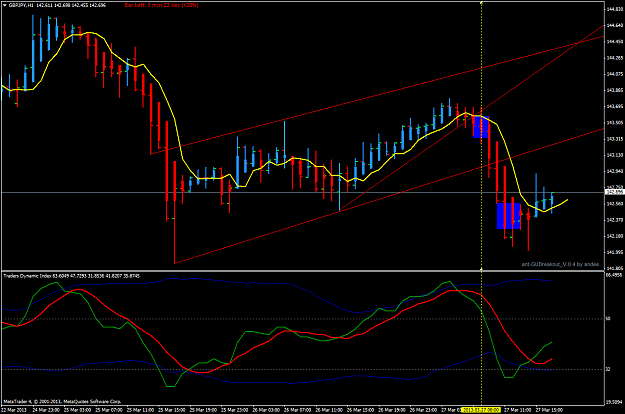Click the 144.830 price axis label
This screenshot has height=414, width=625.
615,9
